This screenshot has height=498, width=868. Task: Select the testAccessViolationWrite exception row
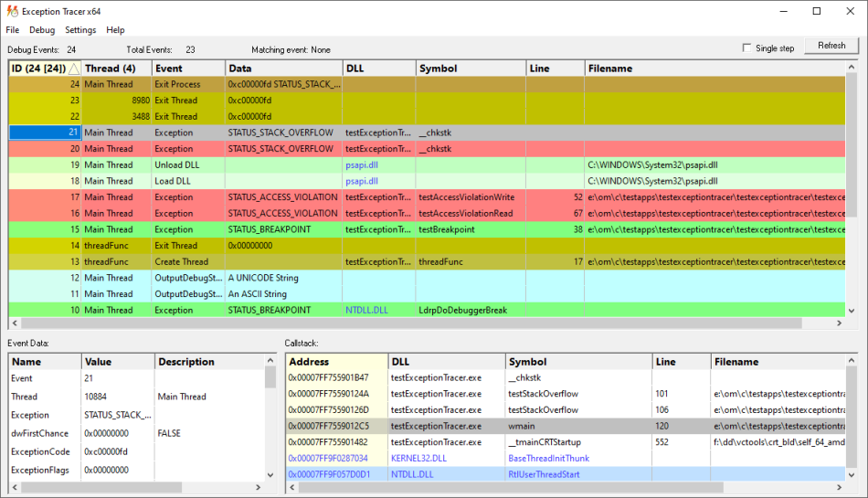[466, 197]
